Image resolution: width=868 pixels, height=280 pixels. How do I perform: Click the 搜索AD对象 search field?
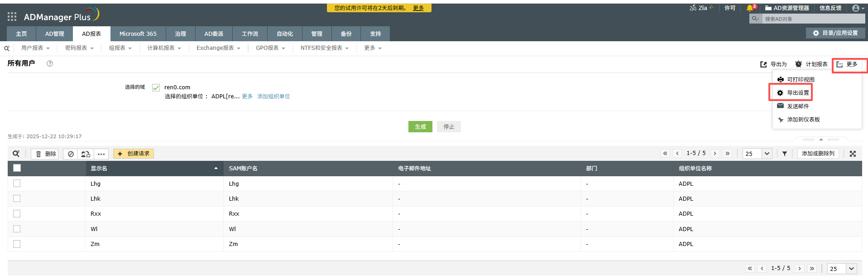coord(813,19)
